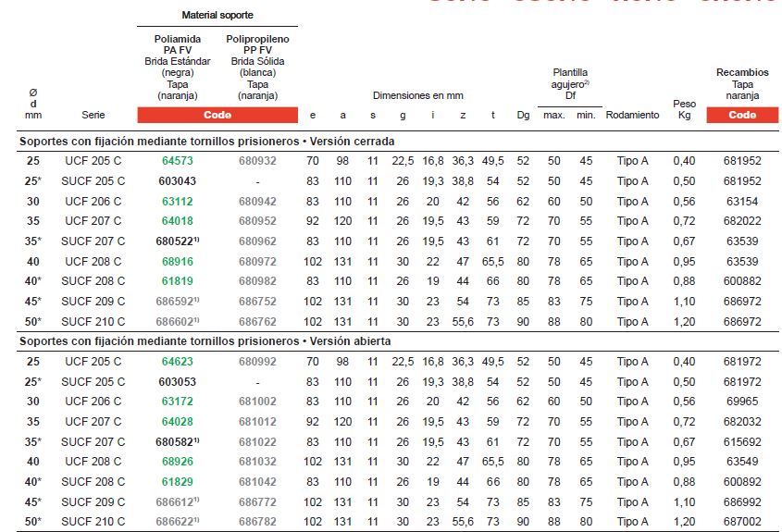The width and height of the screenshot is (782, 532).
Task: Click spare part code 69965
Action: 742,402
